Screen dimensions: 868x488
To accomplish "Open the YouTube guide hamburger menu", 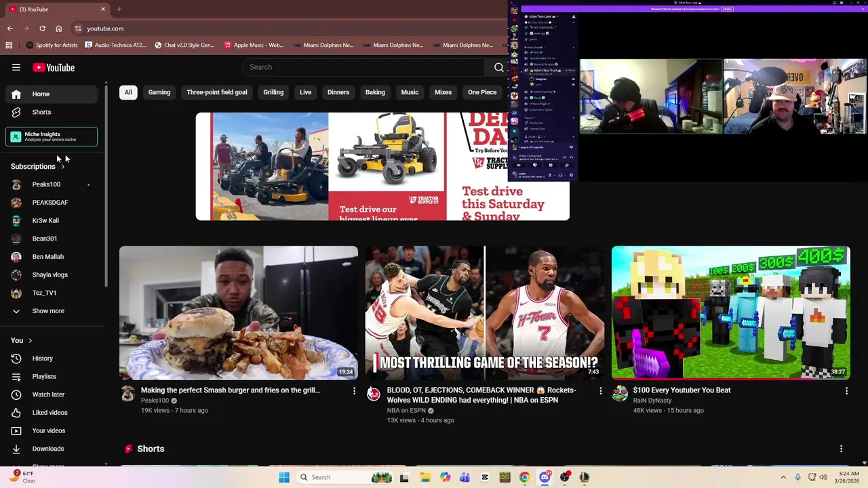I will (x=16, y=67).
